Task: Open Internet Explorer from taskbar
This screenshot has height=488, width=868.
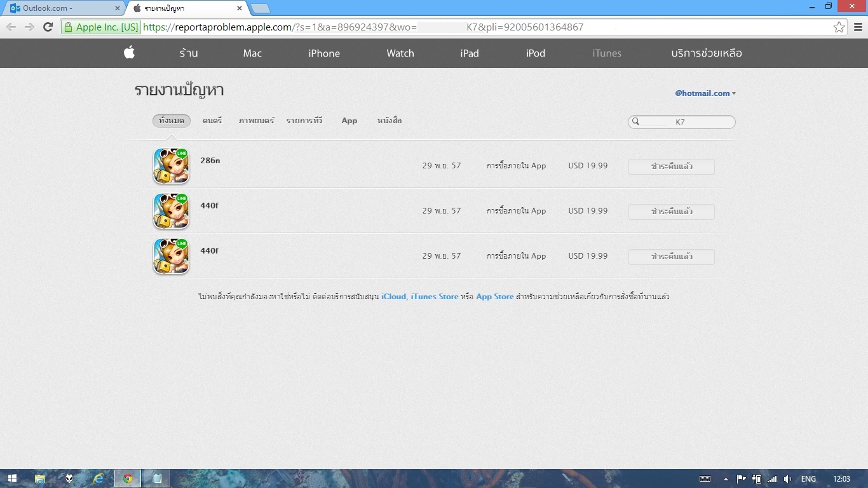Action: [x=98, y=478]
